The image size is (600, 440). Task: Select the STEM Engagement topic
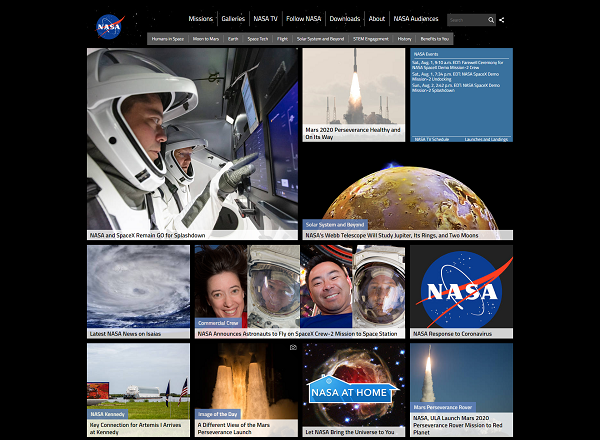(x=370, y=39)
